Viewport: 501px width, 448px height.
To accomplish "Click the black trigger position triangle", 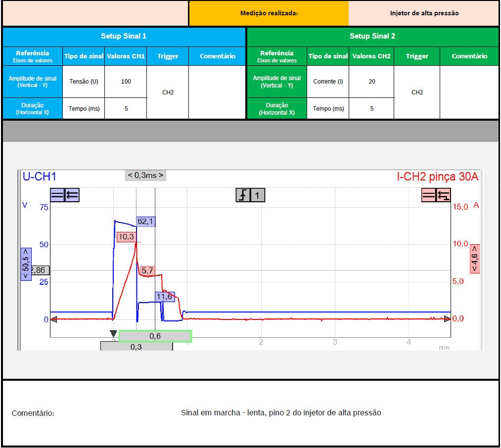I will [113, 334].
